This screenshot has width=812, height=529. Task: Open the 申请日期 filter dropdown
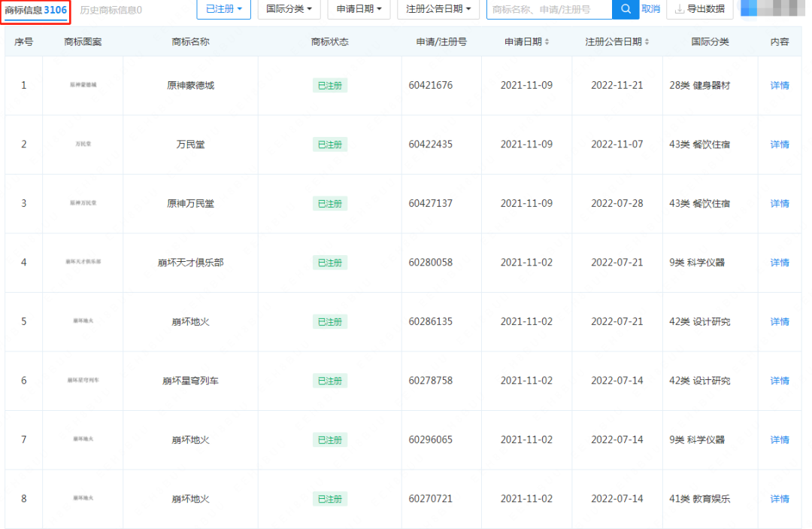pos(359,9)
